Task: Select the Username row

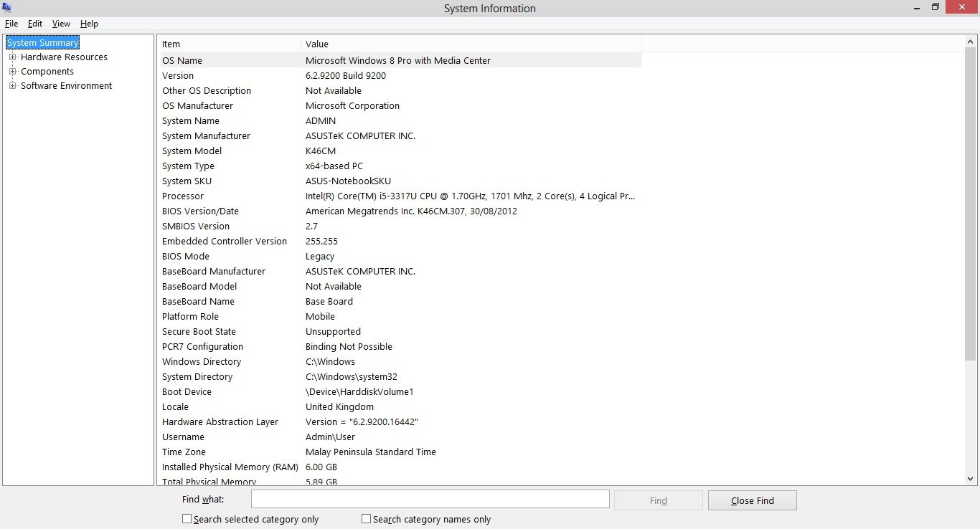Action: [x=400, y=437]
